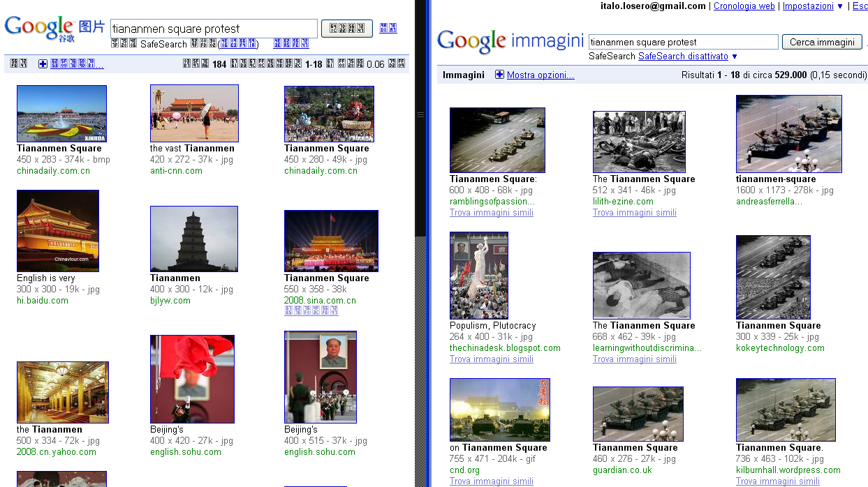Image resolution: width=868 pixels, height=487 pixels.
Task: Click left Google search input box
Action: 214,29
